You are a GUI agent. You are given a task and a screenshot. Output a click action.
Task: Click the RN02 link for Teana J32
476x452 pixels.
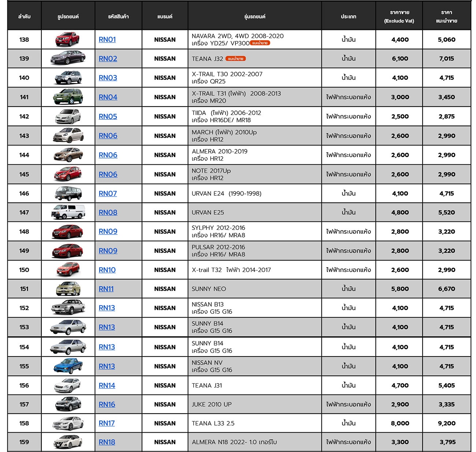pos(108,59)
